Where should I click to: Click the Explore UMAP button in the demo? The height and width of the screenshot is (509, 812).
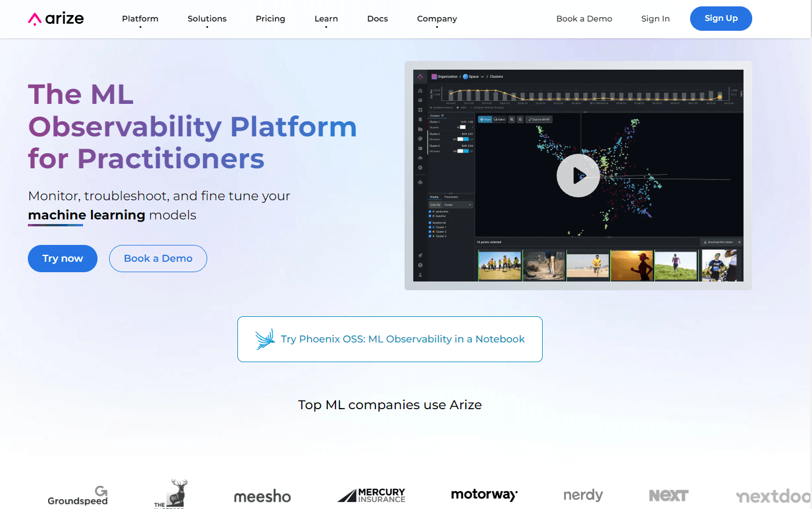539,120
